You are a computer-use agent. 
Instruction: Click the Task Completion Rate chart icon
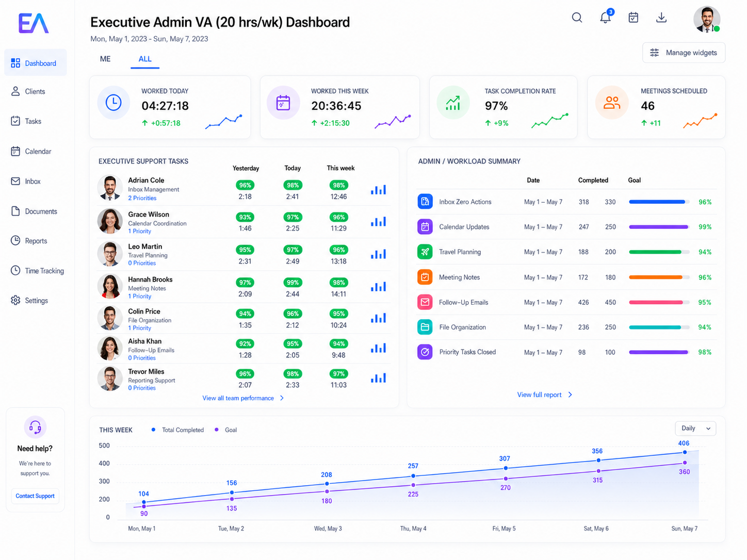click(453, 103)
